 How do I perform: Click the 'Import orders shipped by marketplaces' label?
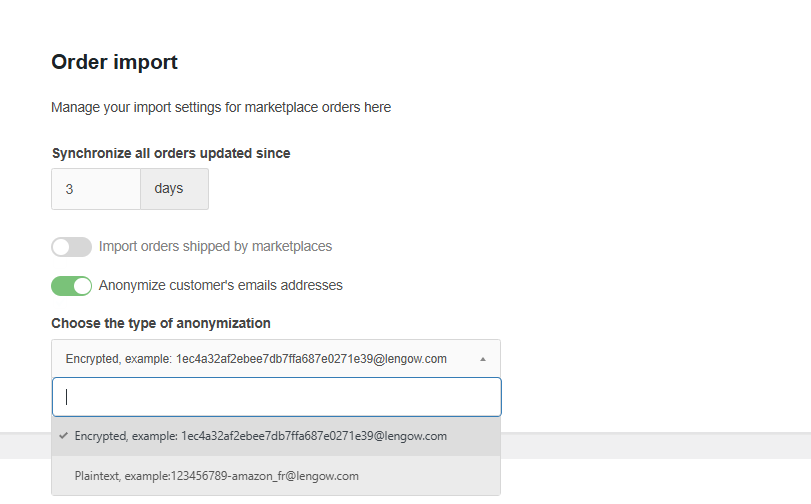click(215, 246)
